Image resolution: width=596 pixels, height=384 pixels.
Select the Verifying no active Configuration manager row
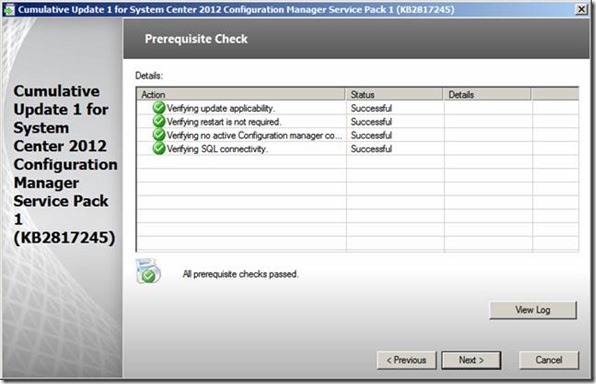coord(357,135)
